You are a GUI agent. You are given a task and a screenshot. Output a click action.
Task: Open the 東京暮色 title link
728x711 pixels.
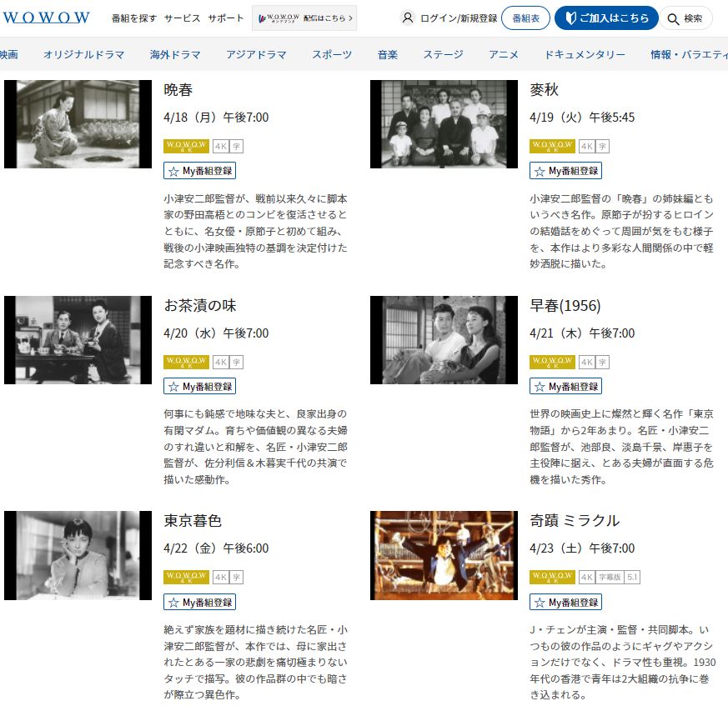pos(193,521)
